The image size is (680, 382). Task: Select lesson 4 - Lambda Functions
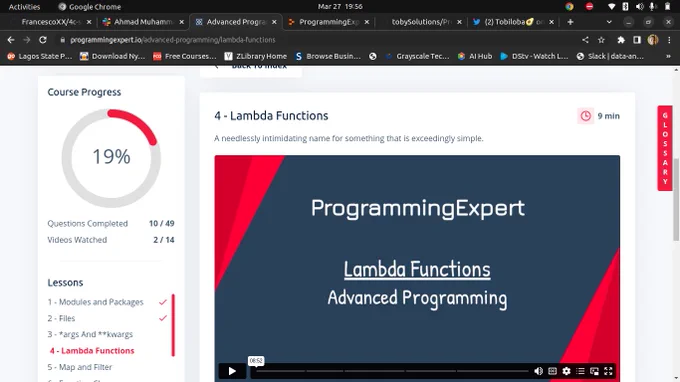(92, 351)
